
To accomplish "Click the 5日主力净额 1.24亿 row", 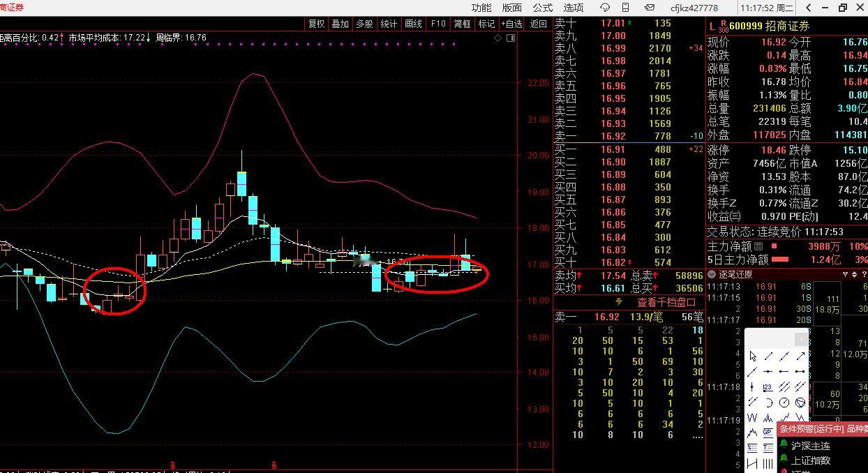I will [787, 260].
